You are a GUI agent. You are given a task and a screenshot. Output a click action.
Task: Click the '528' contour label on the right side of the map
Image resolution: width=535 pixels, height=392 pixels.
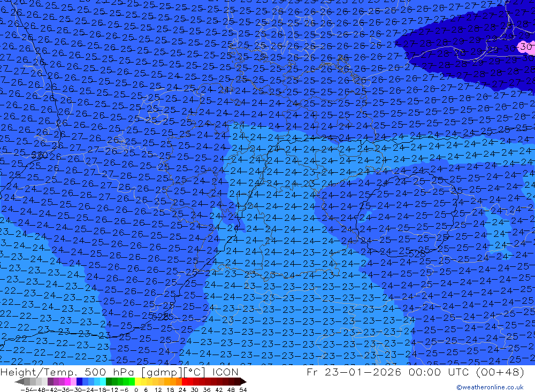(x=417, y=254)
